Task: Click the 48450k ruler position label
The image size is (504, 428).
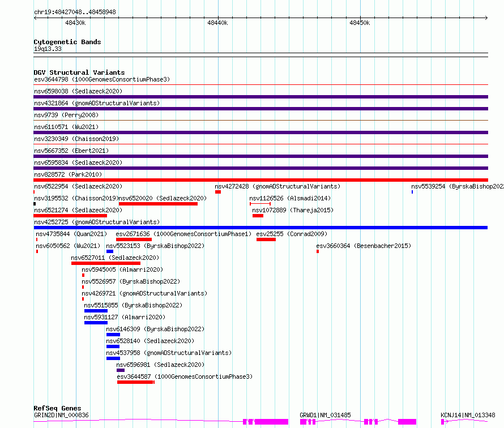Action: coord(360,23)
